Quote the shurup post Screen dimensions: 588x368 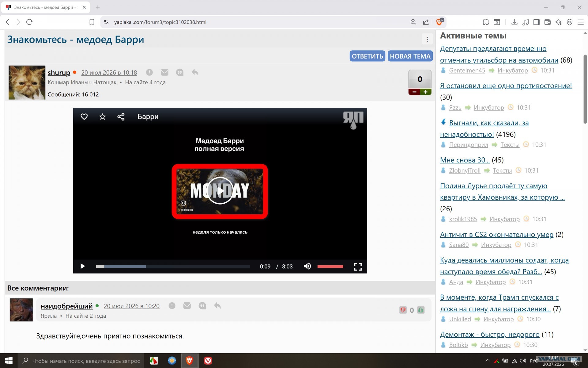(x=180, y=72)
